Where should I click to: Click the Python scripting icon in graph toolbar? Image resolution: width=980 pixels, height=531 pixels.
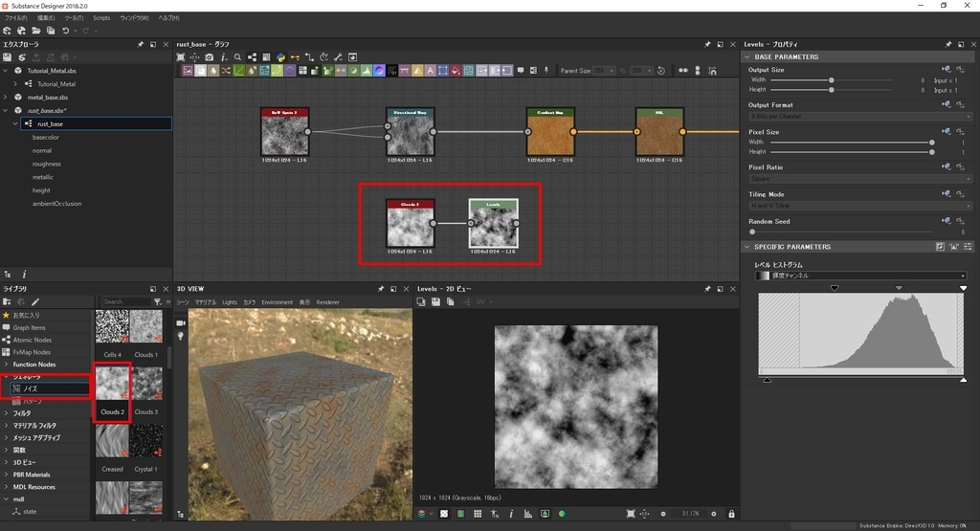point(279,57)
